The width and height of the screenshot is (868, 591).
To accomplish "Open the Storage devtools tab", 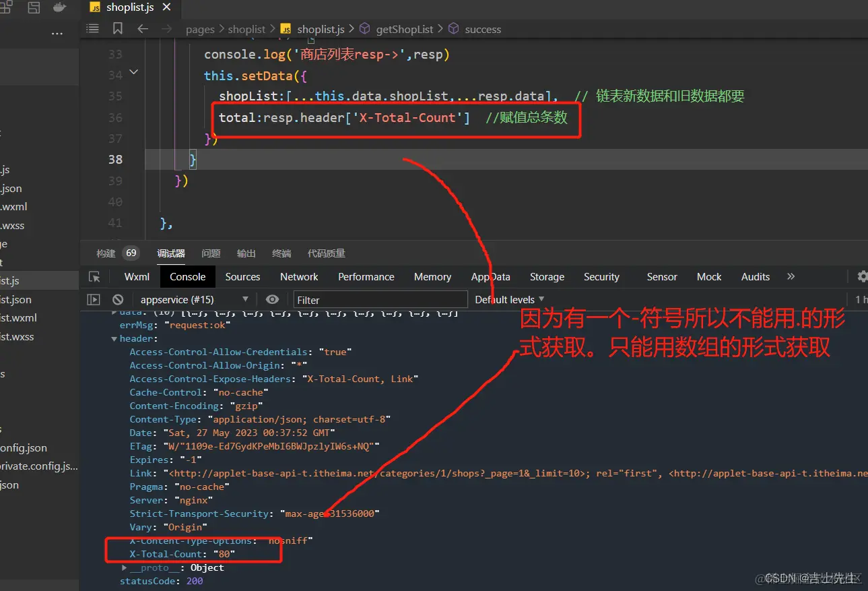I will pyautogui.click(x=547, y=277).
